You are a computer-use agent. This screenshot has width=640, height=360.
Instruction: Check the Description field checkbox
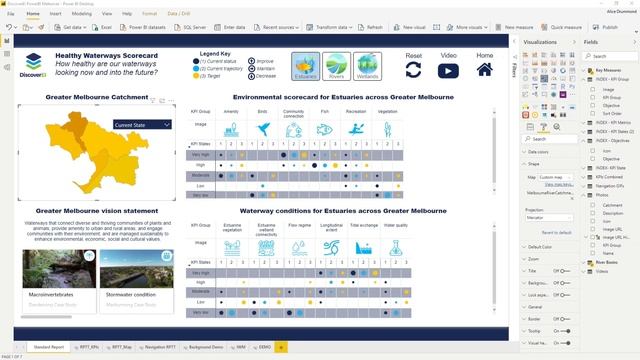pos(593,213)
